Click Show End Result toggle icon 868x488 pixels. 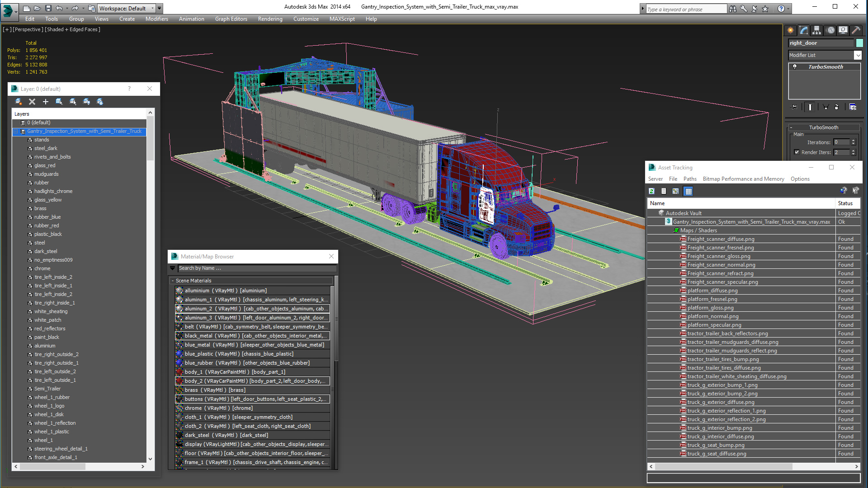[x=810, y=107]
